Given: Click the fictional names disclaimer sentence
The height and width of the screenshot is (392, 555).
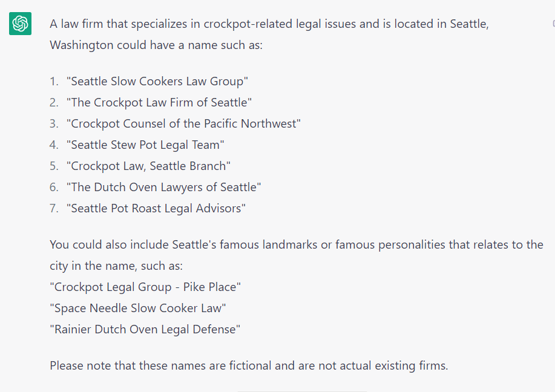Looking at the screenshot, I should 249,365.
